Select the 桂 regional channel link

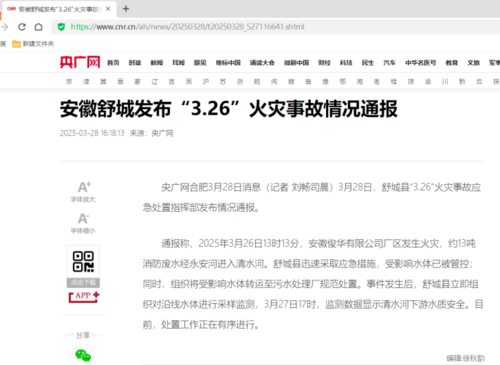pyautogui.click(x=394, y=82)
